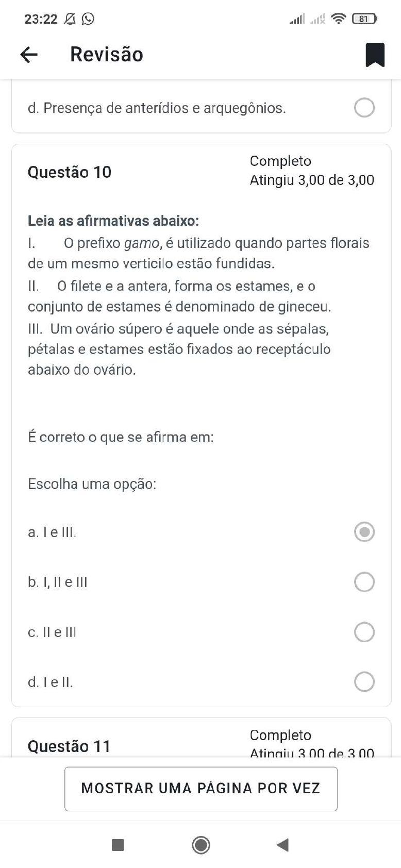Tap the bookmark icon in header
401x868 pixels.
[375, 55]
